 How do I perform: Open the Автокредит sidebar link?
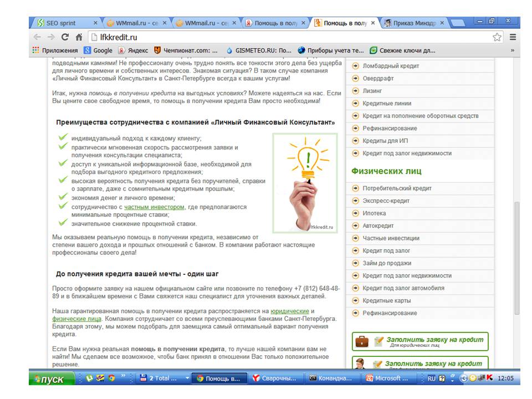(378, 226)
